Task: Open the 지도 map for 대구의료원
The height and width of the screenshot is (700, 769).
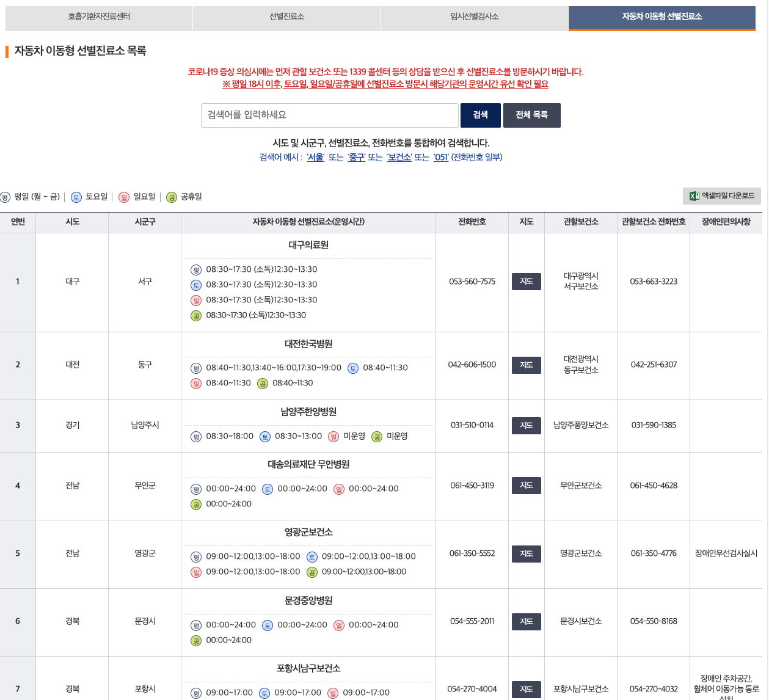Action: click(x=527, y=282)
